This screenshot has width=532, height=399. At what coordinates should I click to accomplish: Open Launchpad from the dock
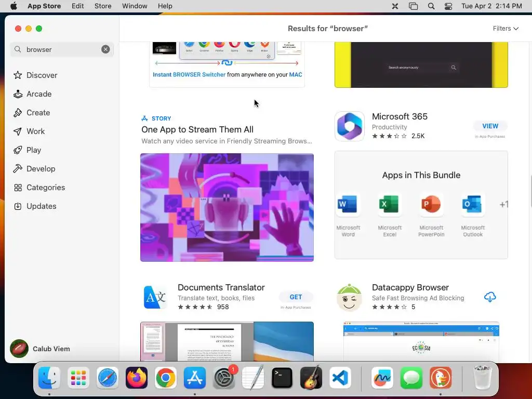[78, 378]
